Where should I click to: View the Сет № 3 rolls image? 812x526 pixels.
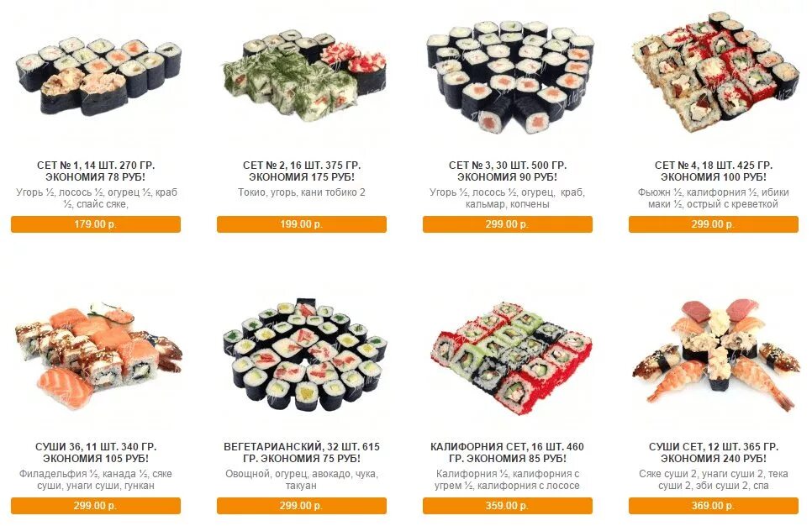(x=510, y=76)
